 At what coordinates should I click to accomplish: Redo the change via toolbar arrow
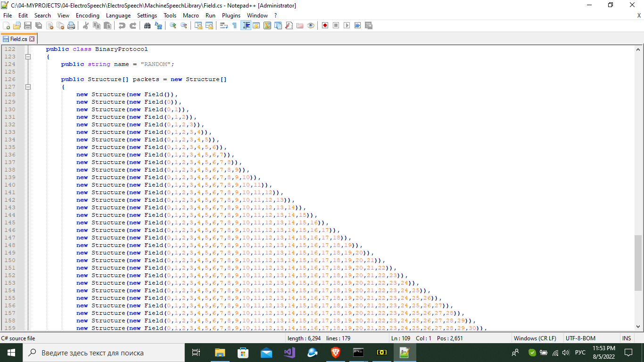click(133, 25)
